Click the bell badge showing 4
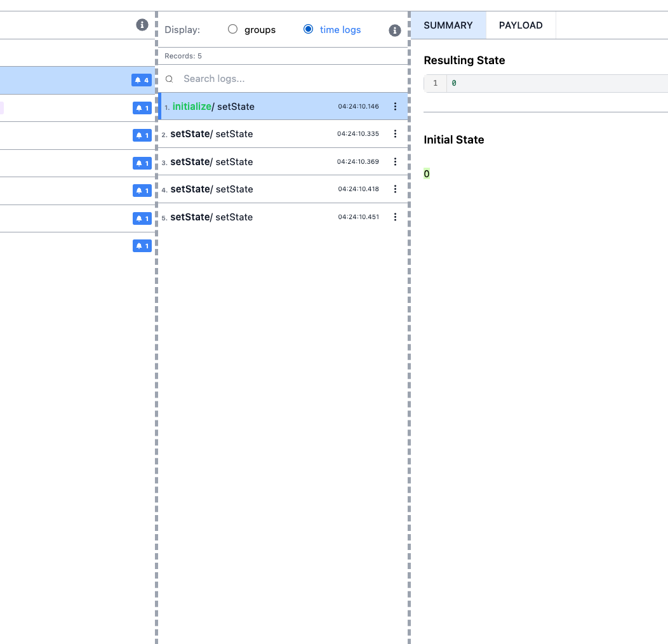668x644 pixels. coord(142,80)
